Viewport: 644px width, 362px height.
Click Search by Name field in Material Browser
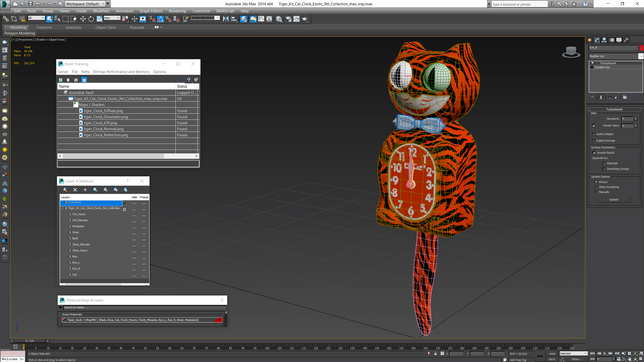(145, 308)
